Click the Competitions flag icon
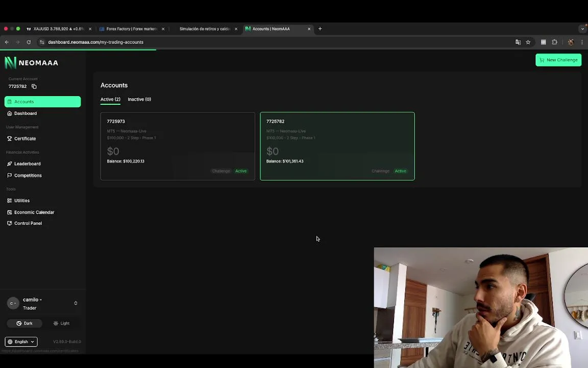Screen dimensions: 588x368 [x=9, y=175]
